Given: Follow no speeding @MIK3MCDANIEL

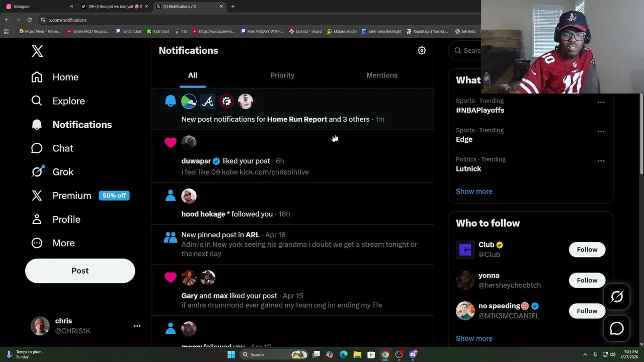Looking at the screenshot, I should 587,311.
